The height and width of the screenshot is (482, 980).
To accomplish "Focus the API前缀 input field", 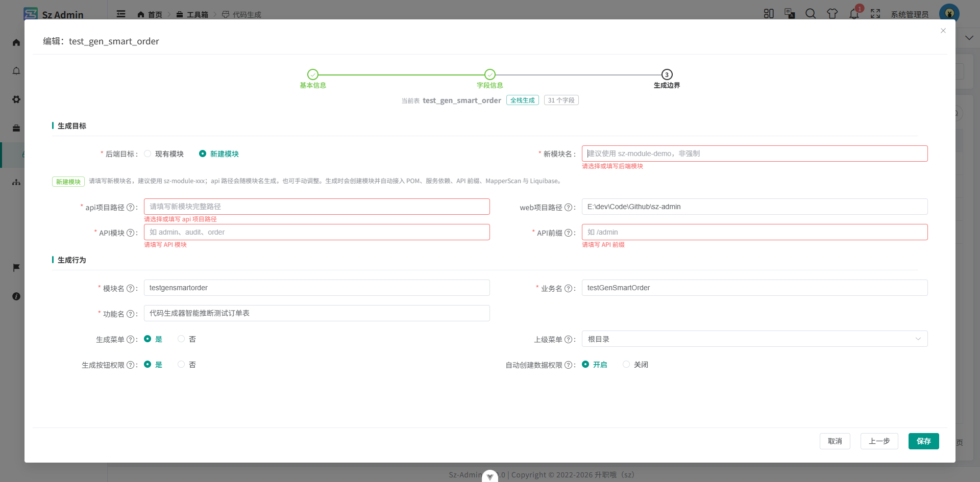I will coord(754,232).
